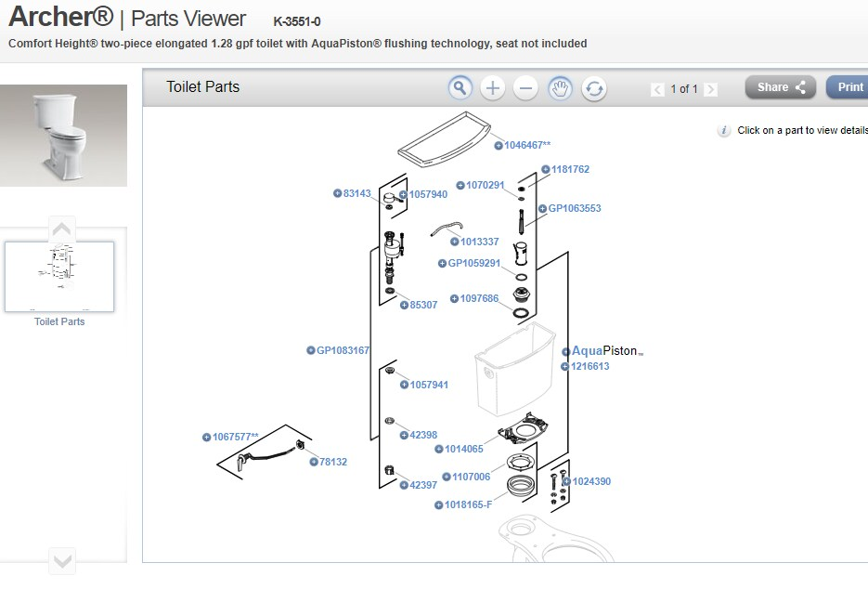
Task: Select part 78132
Action: coord(333,462)
